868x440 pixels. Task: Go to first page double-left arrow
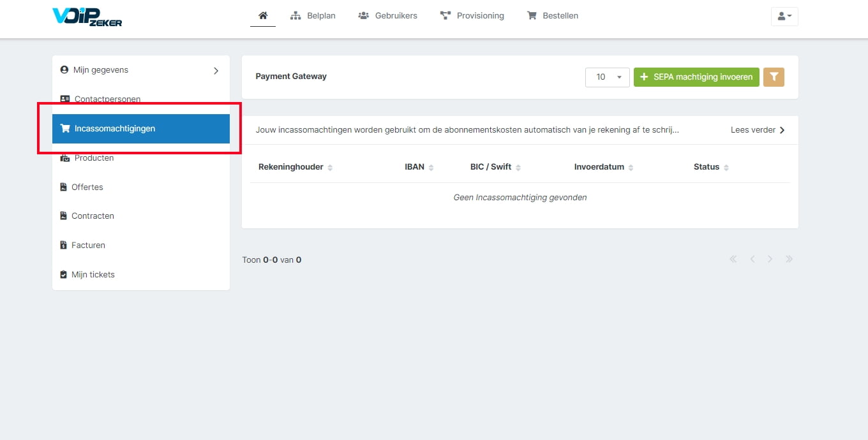(x=733, y=260)
